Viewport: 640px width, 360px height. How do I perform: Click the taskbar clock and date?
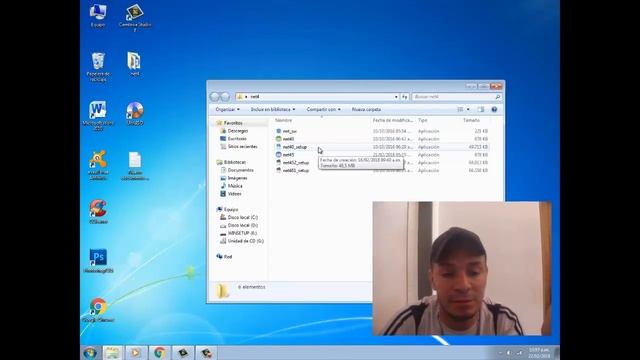tap(539, 353)
